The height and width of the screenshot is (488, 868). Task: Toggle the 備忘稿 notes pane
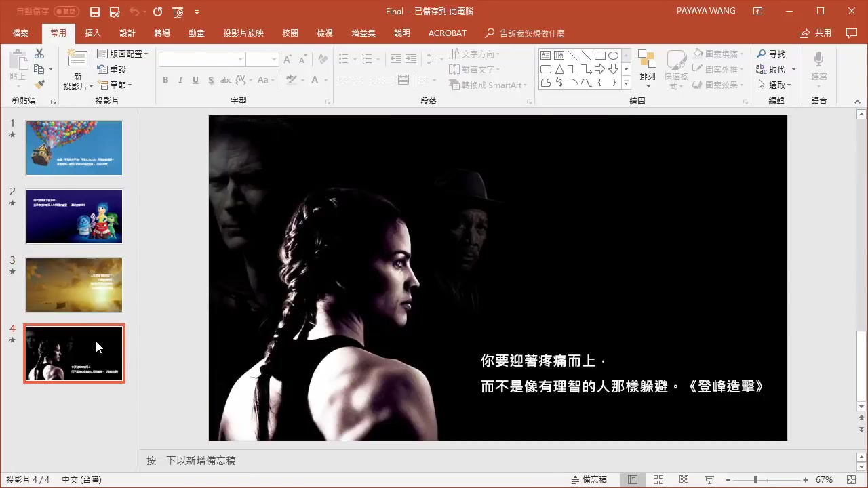[589, 479]
